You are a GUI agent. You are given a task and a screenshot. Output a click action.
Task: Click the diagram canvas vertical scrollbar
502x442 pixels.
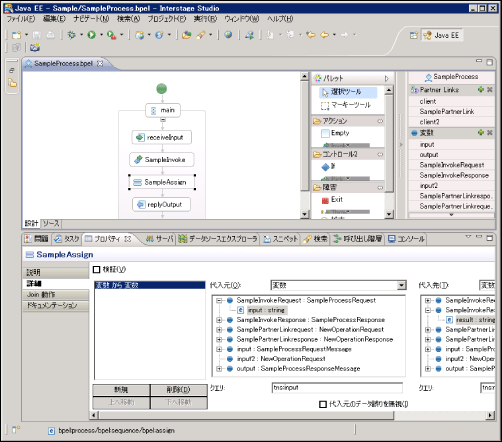[x=304, y=136]
